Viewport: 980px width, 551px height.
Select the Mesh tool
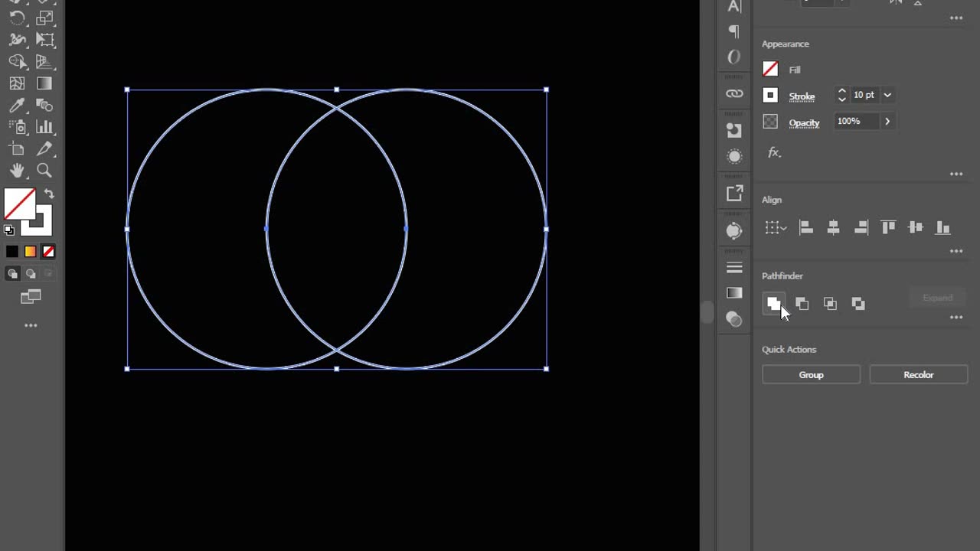tap(17, 83)
